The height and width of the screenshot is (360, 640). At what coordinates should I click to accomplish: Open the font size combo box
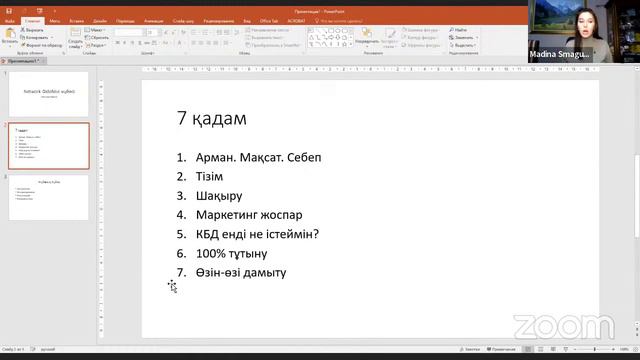153,33
